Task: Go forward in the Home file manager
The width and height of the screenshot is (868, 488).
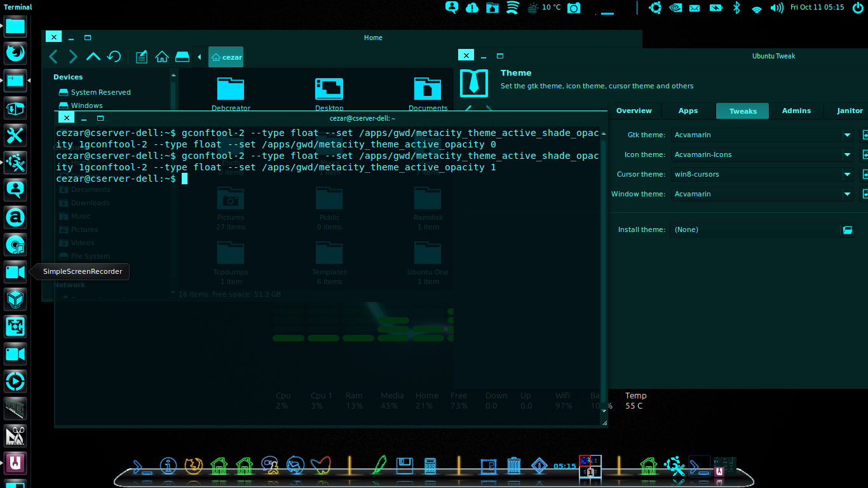Action: click(x=73, y=57)
